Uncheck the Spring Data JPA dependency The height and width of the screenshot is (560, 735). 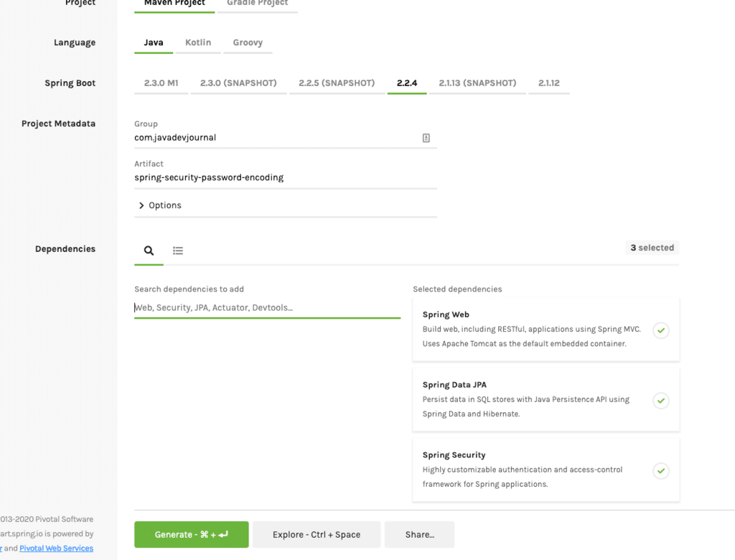(x=660, y=401)
